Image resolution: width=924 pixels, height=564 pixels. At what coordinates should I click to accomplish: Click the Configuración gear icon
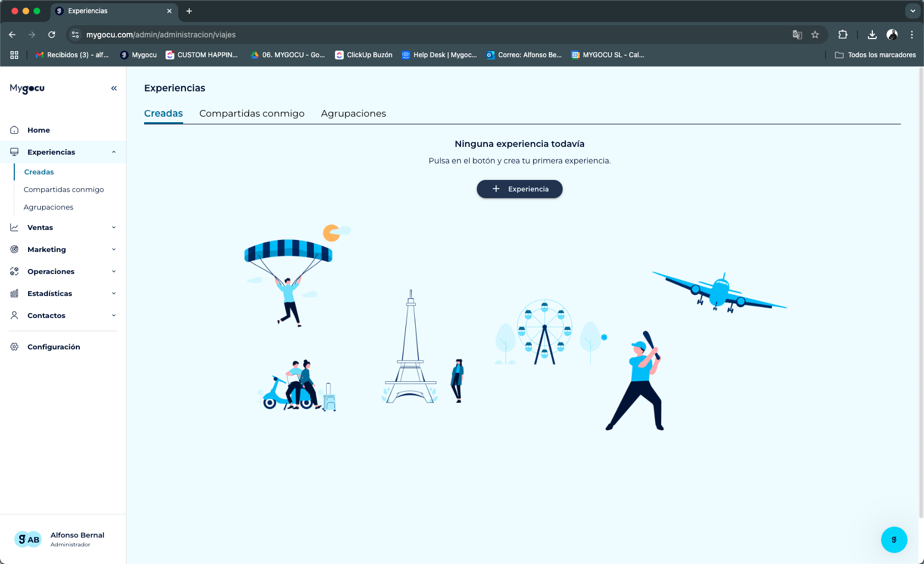[x=14, y=347]
